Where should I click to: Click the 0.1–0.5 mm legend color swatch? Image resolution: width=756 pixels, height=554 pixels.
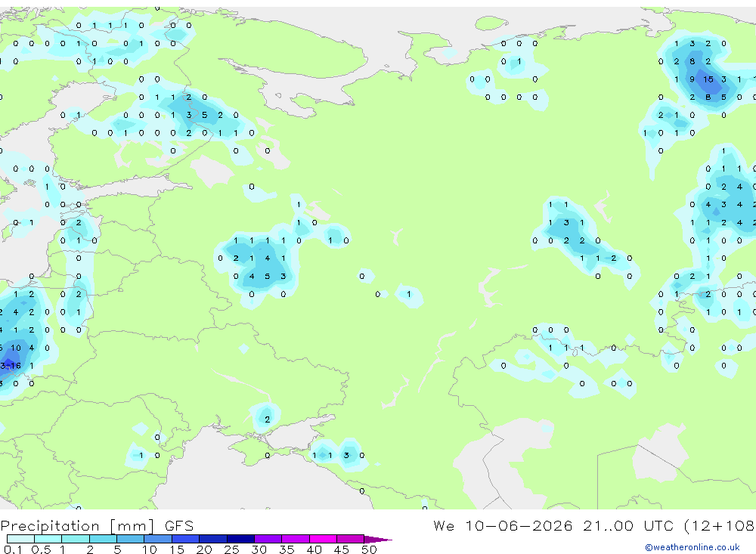coord(20,539)
